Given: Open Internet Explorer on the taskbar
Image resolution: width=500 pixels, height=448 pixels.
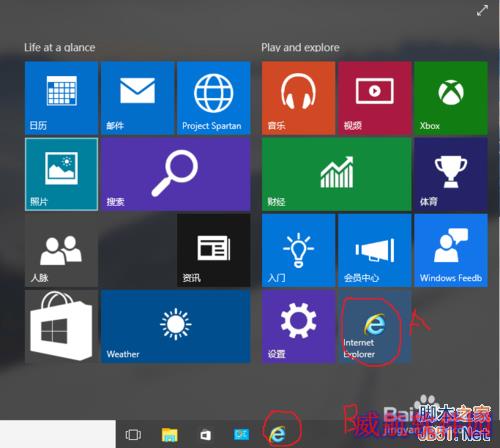Looking at the screenshot, I should click(277, 434).
